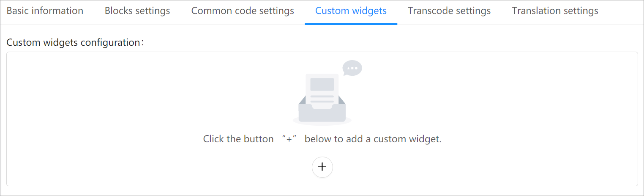Switch to the Blocks settings tab
644x196 pixels.
[137, 11]
